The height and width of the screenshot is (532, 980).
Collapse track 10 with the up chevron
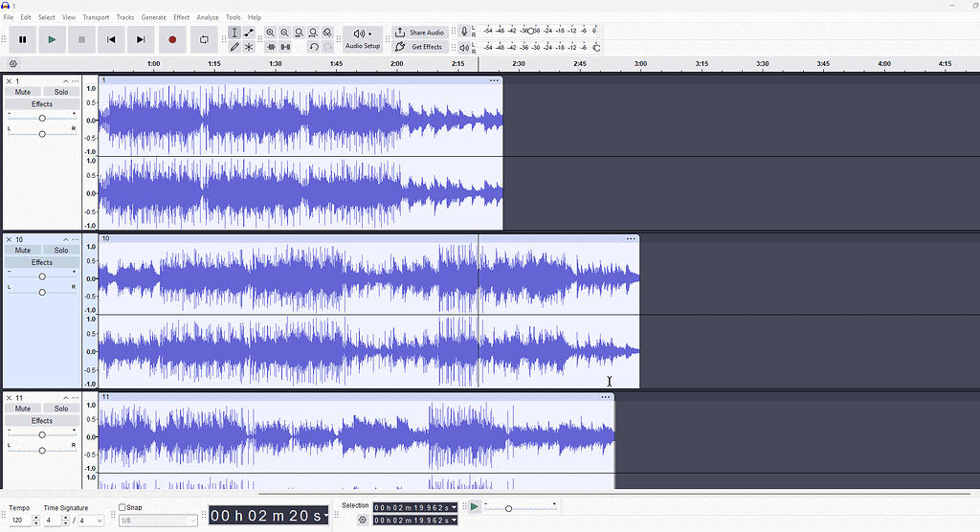[66, 239]
